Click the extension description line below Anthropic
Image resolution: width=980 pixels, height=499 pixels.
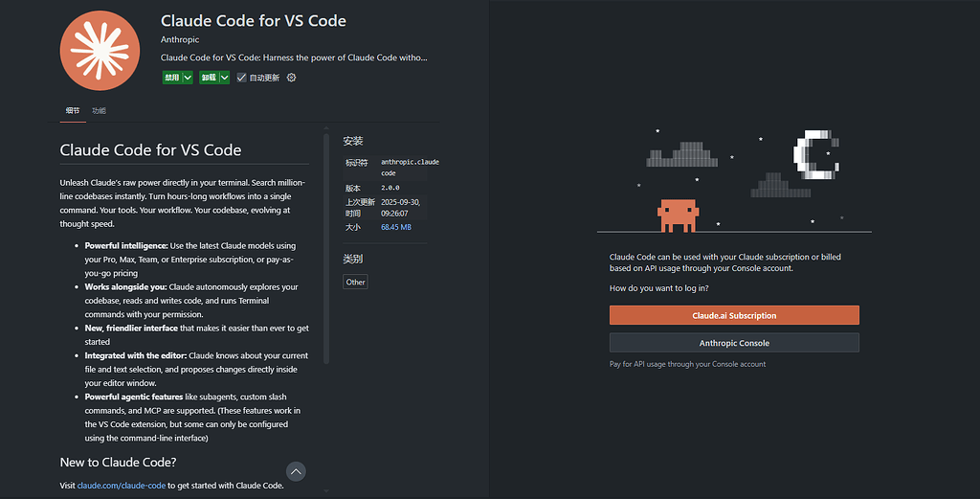(x=294, y=57)
